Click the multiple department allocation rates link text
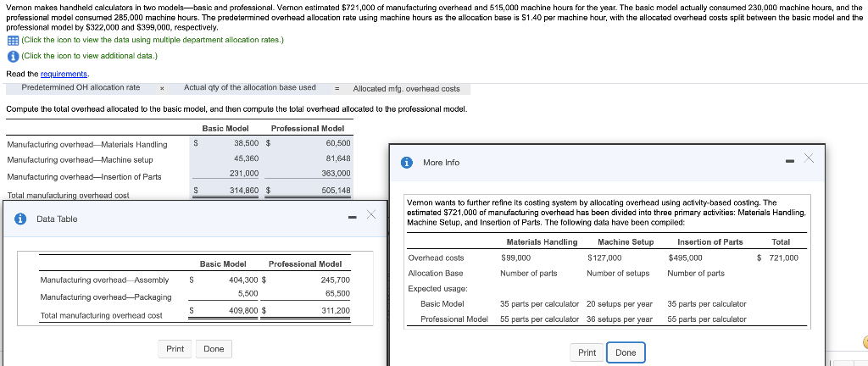Screen dimensions: 868x366 153,41
